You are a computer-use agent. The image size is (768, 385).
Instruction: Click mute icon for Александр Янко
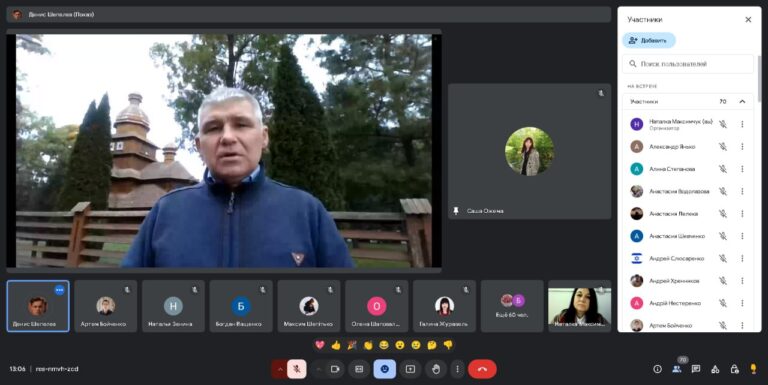click(x=723, y=146)
